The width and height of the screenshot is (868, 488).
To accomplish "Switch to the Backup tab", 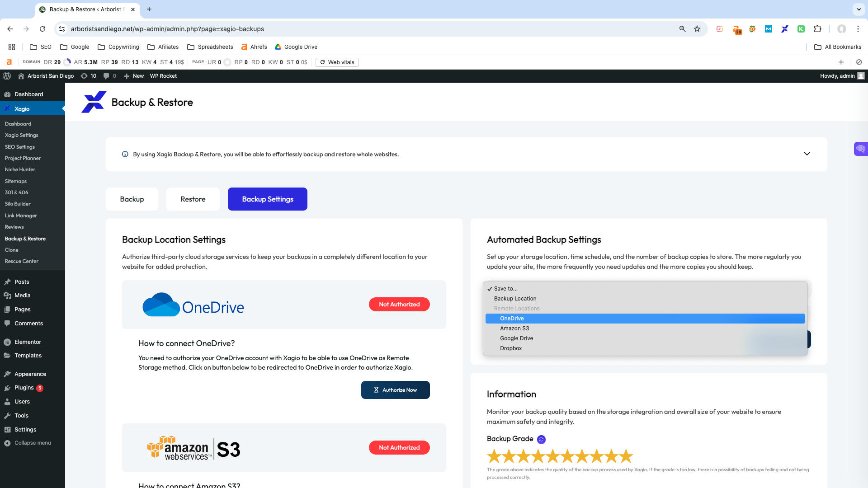I will point(132,199).
